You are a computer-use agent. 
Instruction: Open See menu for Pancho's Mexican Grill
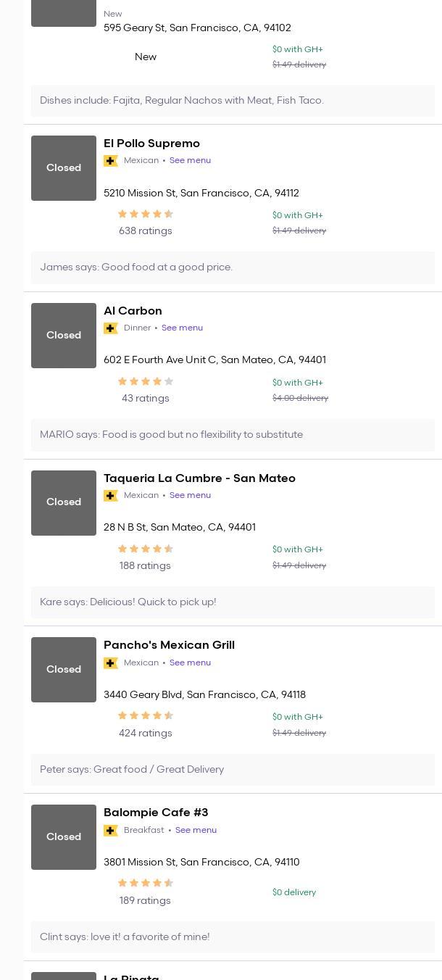pyautogui.click(x=190, y=663)
